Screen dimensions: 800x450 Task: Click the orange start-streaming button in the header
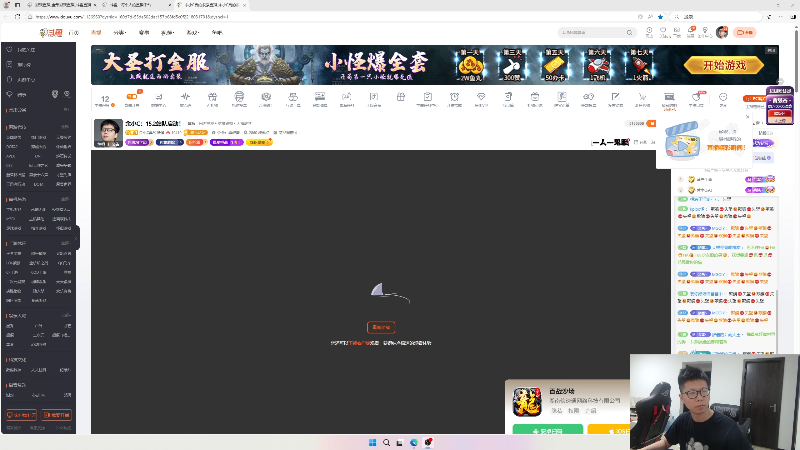click(744, 33)
